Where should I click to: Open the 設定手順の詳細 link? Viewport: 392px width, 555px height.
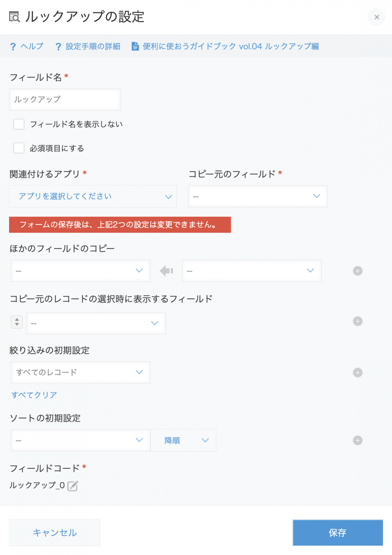92,46
